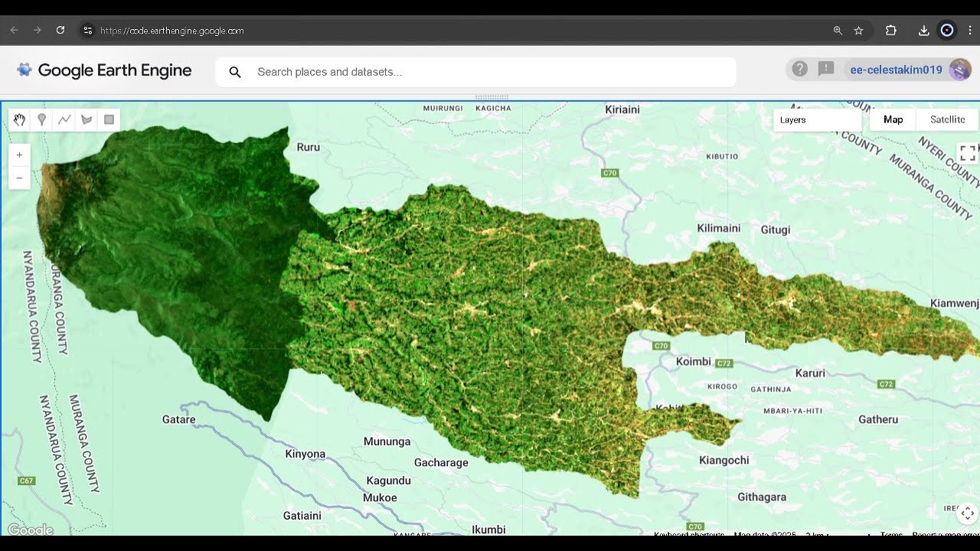Viewport: 980px width, 551px height.
Task: Expand the Layers panel
Action: coord(818,119)
